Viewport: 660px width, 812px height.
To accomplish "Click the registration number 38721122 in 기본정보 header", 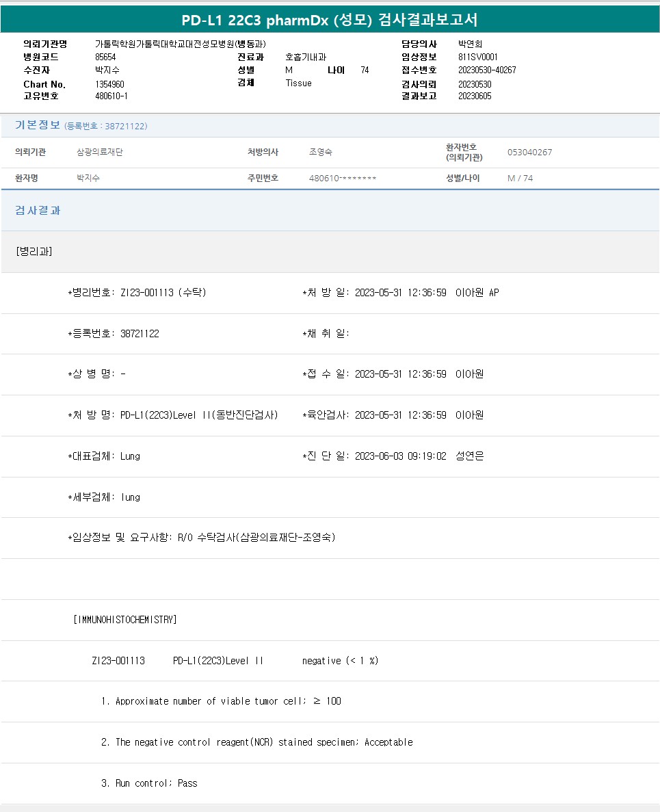I will click(x=125, y=127).
